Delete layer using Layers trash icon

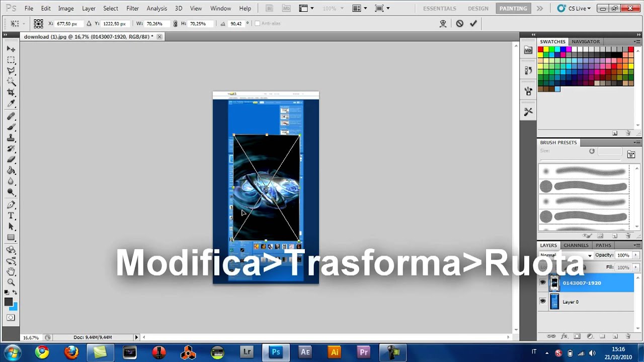(628, 336)
